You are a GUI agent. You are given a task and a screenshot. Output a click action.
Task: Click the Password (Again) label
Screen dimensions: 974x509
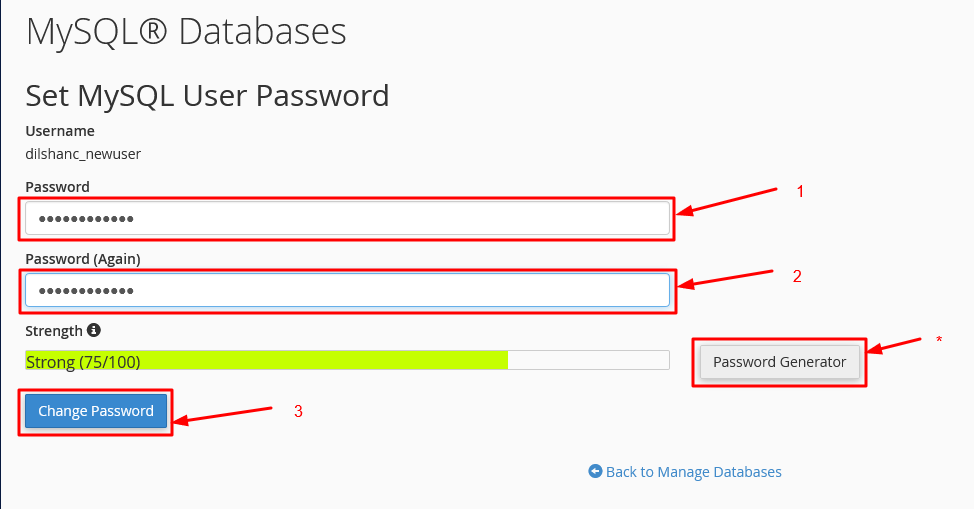pyautogui.click(x=83, y=259)
